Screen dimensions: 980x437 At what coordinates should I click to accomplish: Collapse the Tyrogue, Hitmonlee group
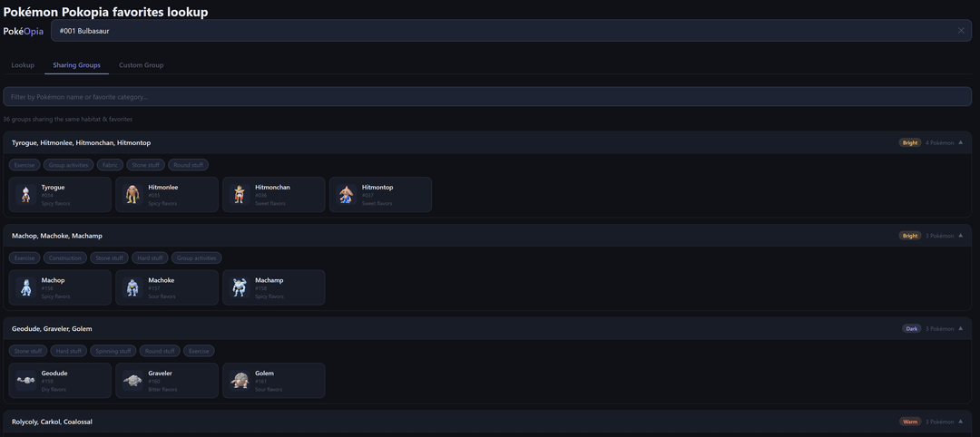pos(960,142)
